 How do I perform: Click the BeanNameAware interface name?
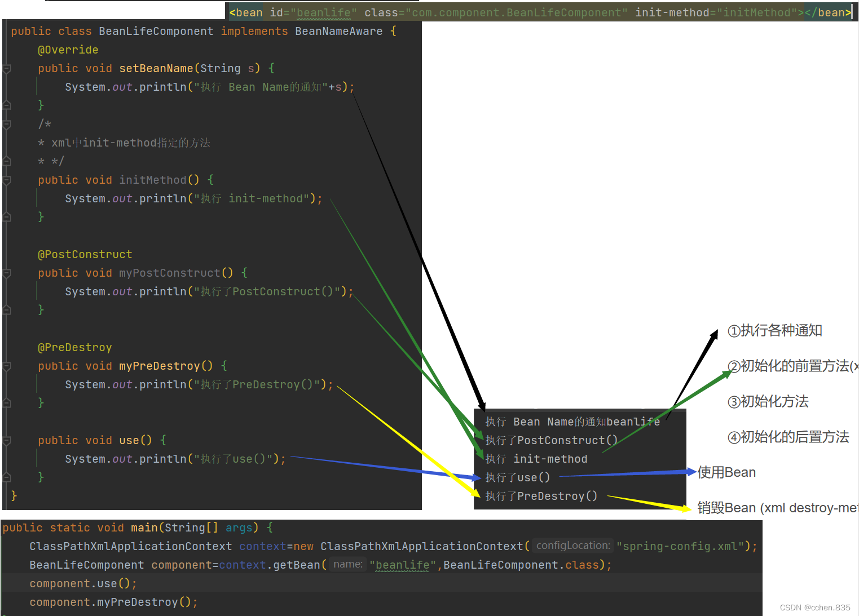(338, 32)
